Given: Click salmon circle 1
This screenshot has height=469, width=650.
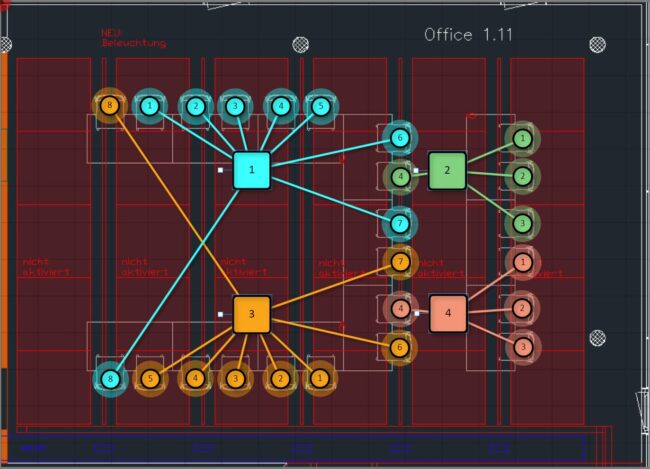Looking at the screenshot, I should [x=523, y=262].
